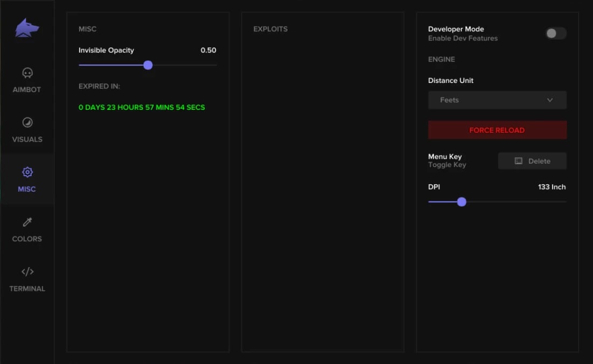Viewport: 593px width, 364px height.
Task: Switch to the TERMINAL tab label
Action: [x=27, y=289]
